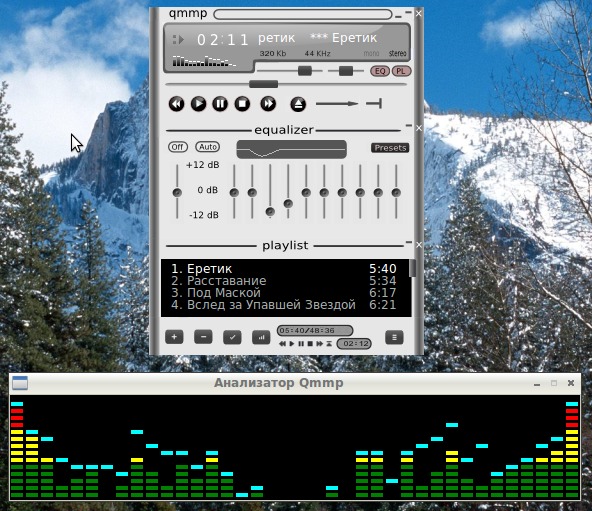Click the last equalizer band slider knob
This screenshot has width=592, height=511.
tap(396, 193)
